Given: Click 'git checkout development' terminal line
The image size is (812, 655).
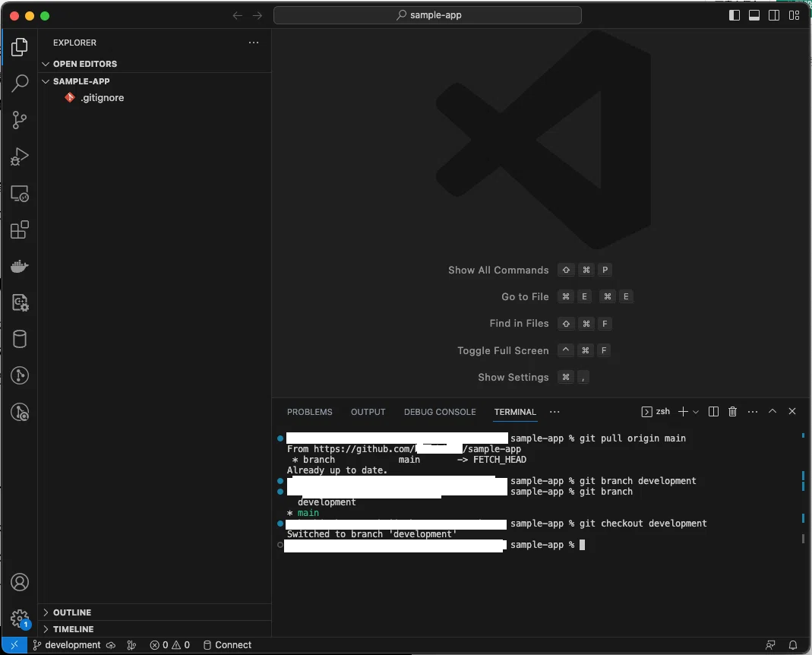Looking at the screenshot, I should coord(643,524).
